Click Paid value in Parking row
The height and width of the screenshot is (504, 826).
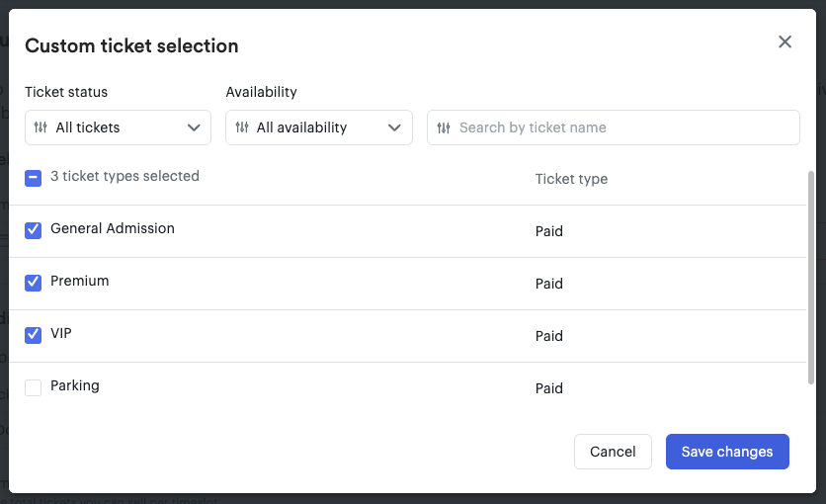pyautogui.click(x=549, y=388)
